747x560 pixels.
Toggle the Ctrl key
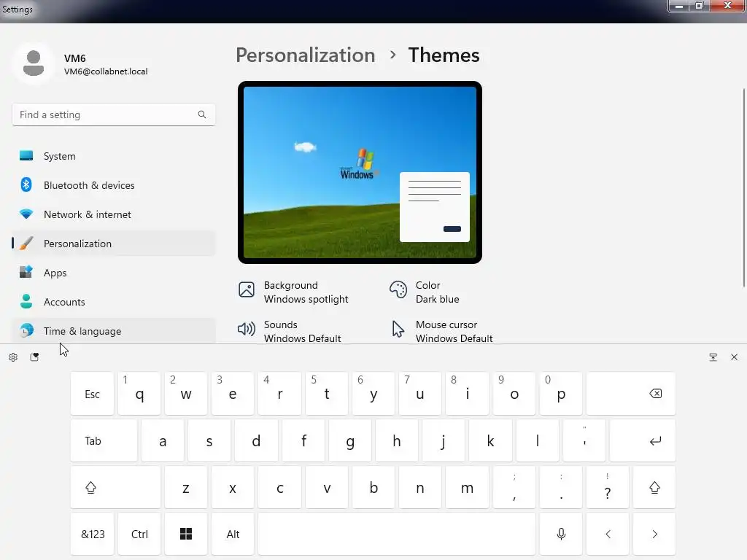pos(139,534)
